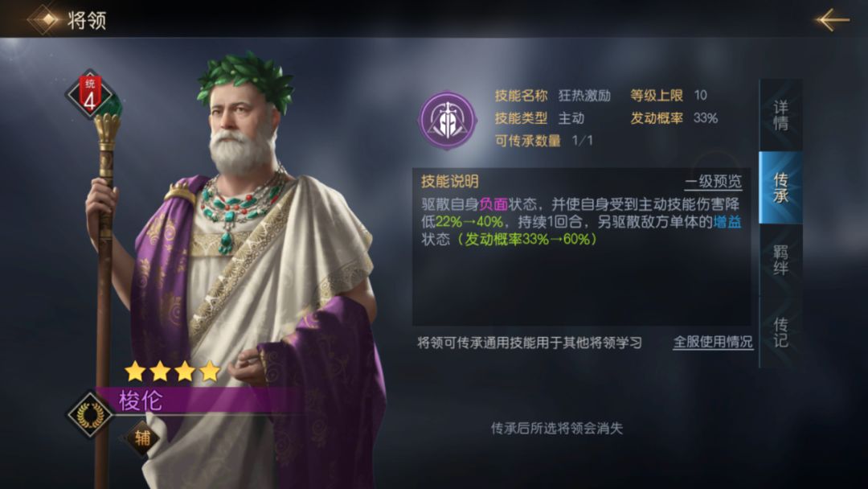Viewport: 868px width, 489px height.
Task: Tap the 将领 header title
Action: (87, 20)
